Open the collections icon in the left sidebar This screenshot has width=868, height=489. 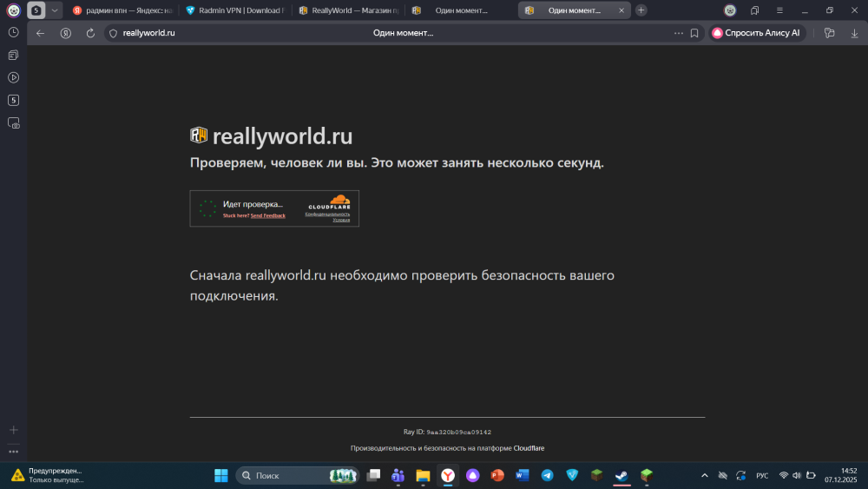pos(13,55)
